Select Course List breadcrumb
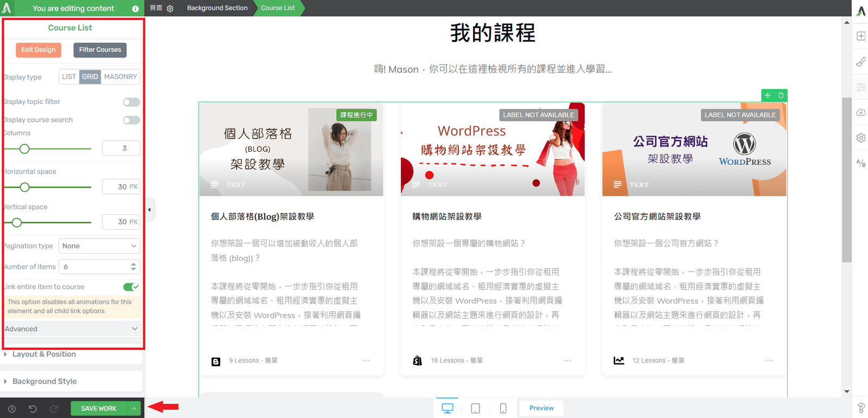The image size is (868, 418). click(x=278, y=8)
